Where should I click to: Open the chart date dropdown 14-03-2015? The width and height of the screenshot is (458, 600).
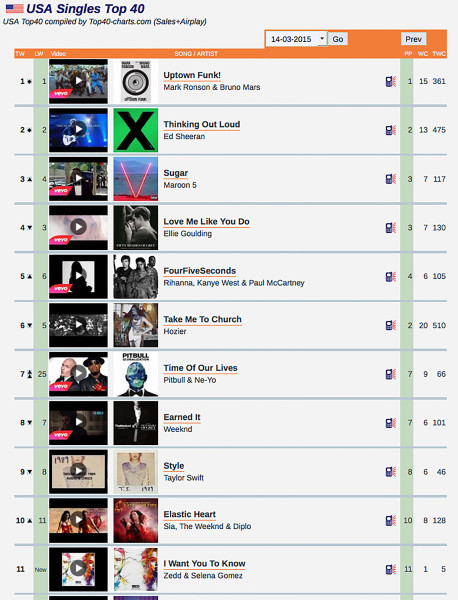click(x=296, y=39)
